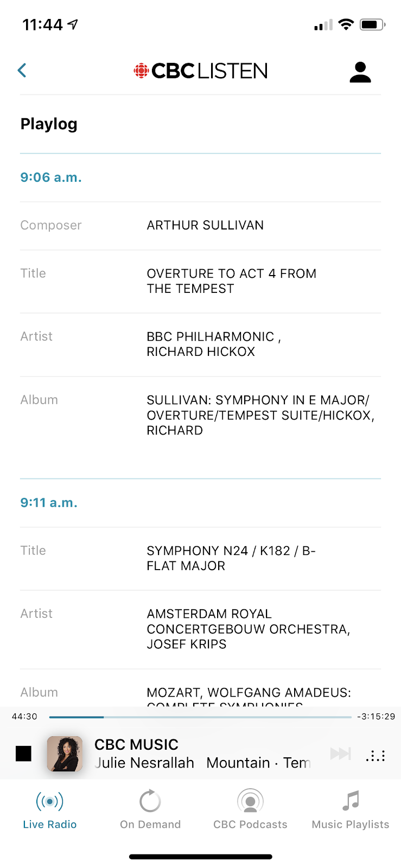The image size is (401, 868).
Task: Tap the CBC Listen logo
Action: (201, 71)
